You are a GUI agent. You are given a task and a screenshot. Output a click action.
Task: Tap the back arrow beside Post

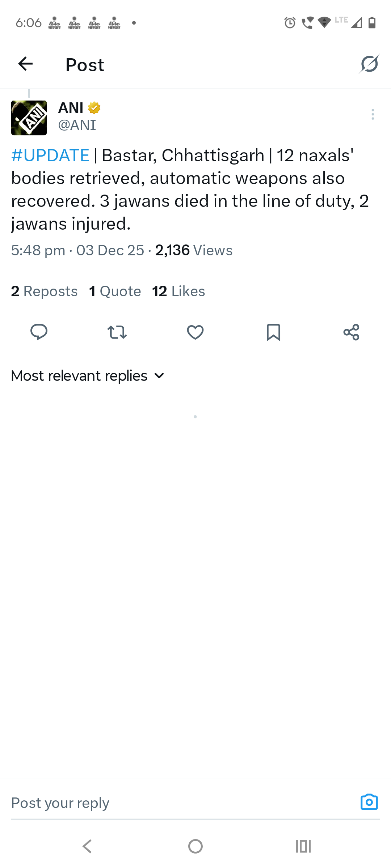coord(25,64)
